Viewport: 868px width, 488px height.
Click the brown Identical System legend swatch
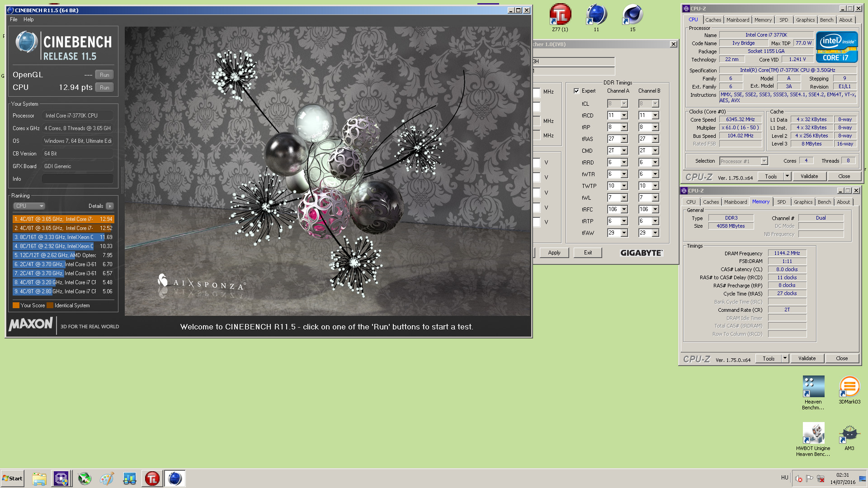pos(50,305)
